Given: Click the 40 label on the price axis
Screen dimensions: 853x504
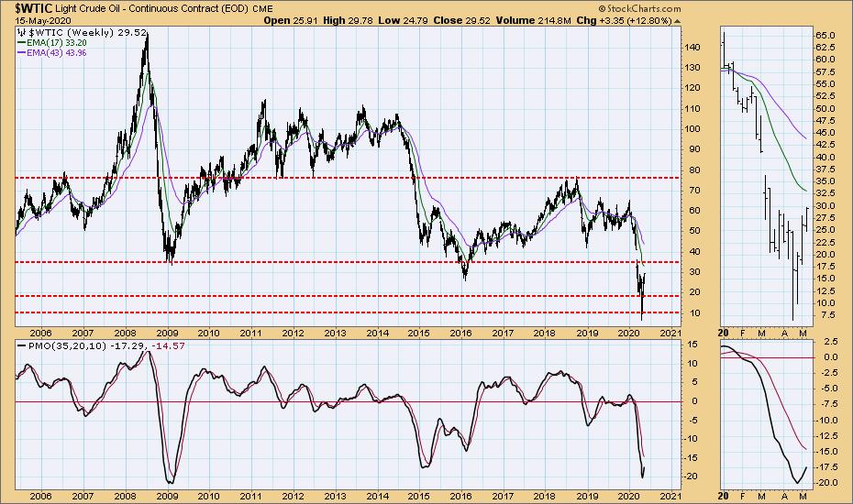Looking at the screenshot, I should (x=694, y=251).
